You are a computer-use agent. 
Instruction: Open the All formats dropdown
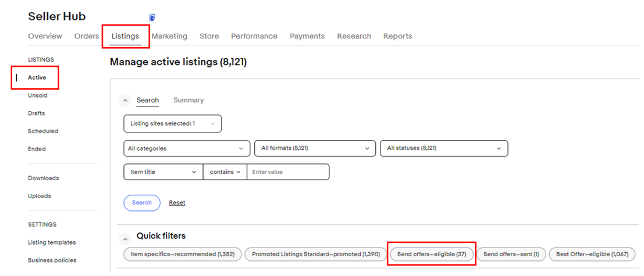(315, 148)
